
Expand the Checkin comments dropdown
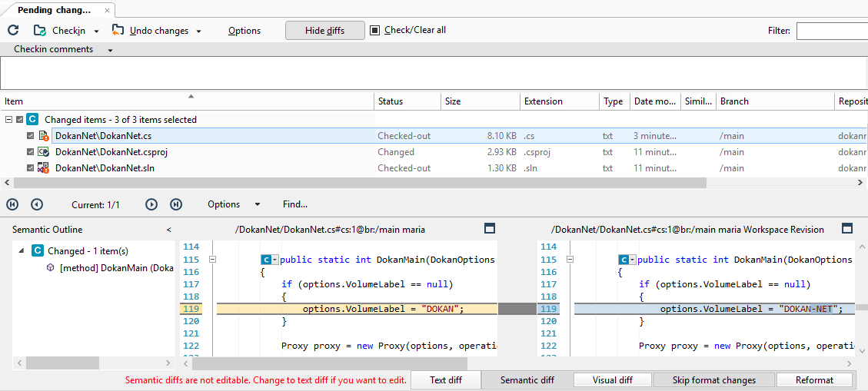point(110,51)
